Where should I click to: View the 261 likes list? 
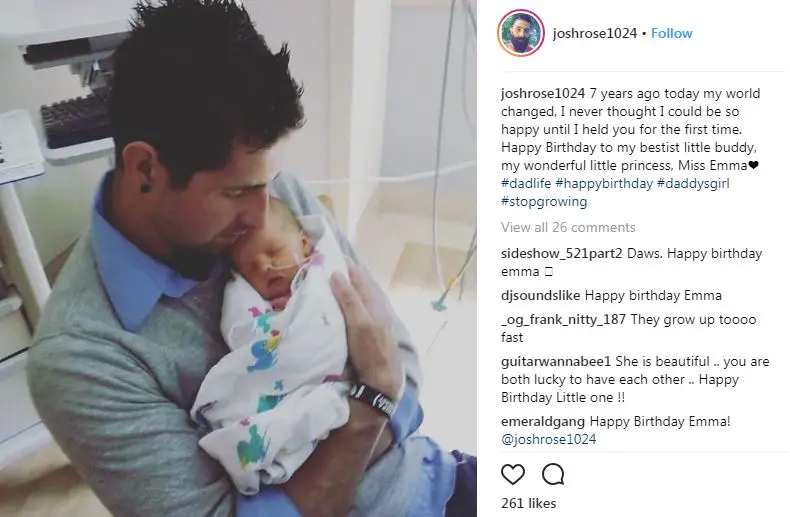click(x=529, y=503)
